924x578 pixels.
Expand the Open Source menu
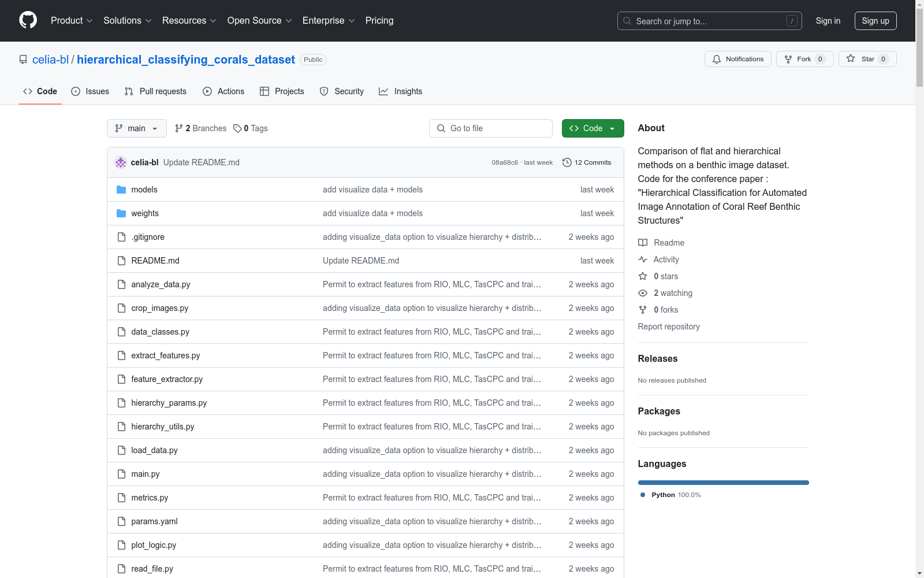259,20
